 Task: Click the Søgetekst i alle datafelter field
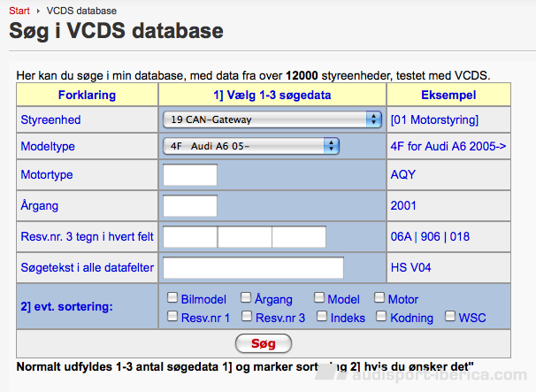tap(253, 267)
